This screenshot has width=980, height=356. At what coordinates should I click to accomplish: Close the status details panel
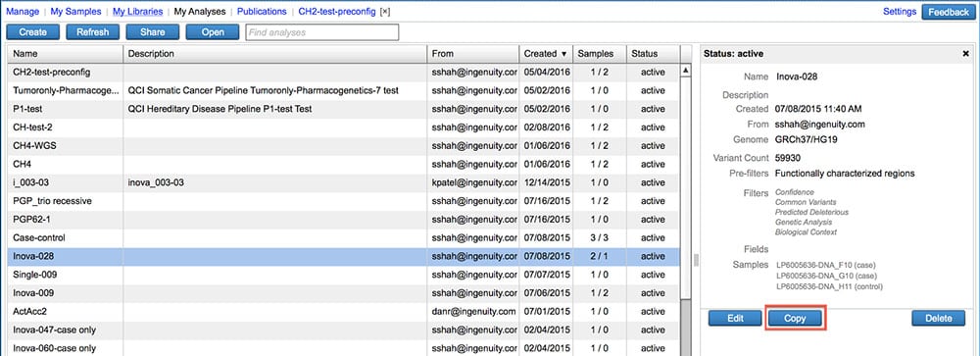965,54
